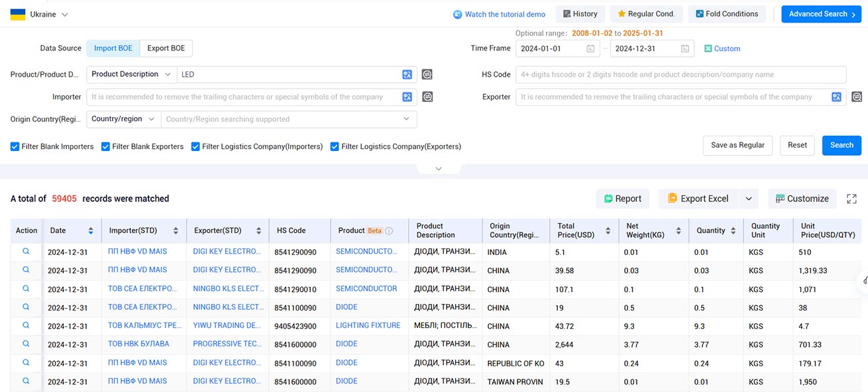View details of ТОВ НВК БУЛАВА row

click(x=26, y=344)
